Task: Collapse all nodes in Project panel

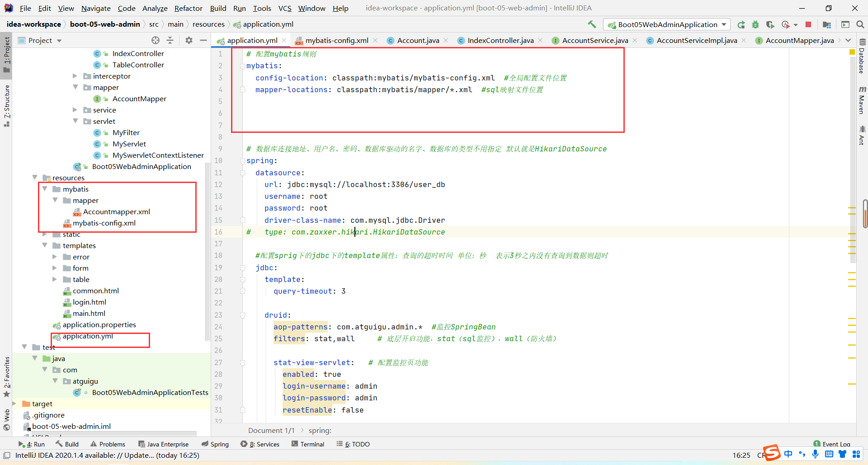Action: coord(170,40)
